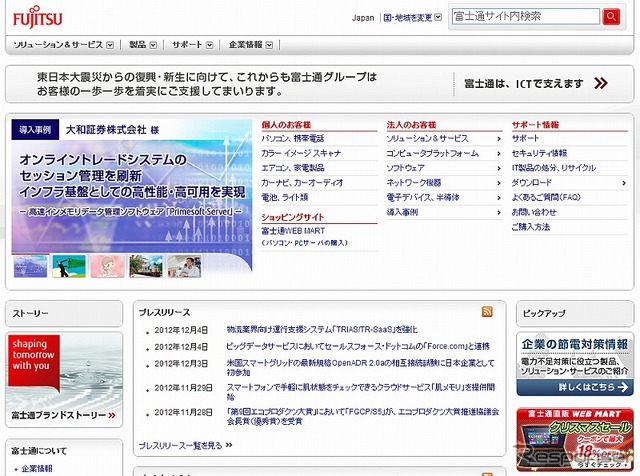Image resolution: width=640 pixels, height=476 pixels.
Task: Expand the 国・地域を変更 region dropdown
Action: tap(438, 18)
